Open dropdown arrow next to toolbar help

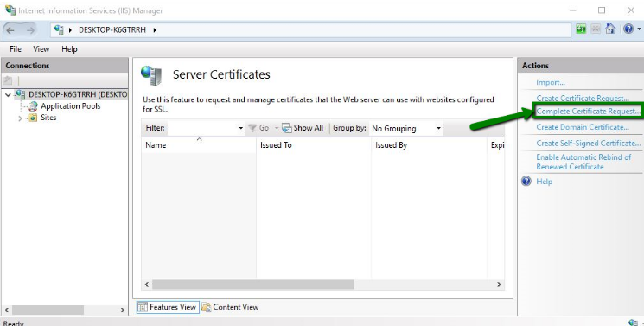(x=639, y=29)
